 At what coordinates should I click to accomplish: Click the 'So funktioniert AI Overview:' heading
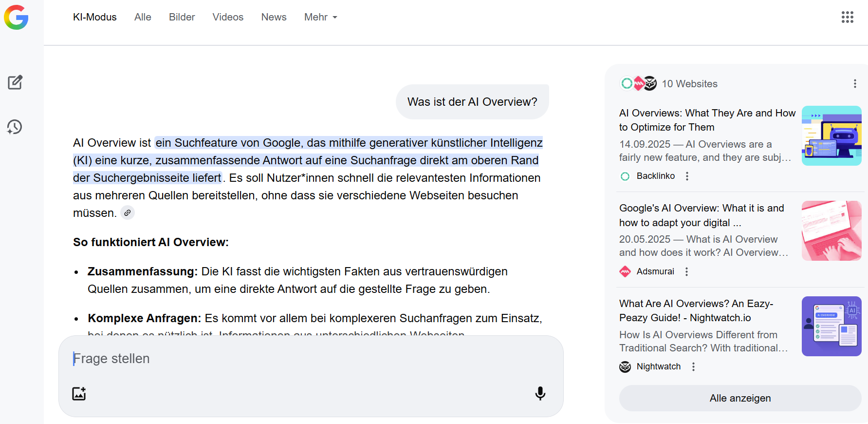click(151, 242)
